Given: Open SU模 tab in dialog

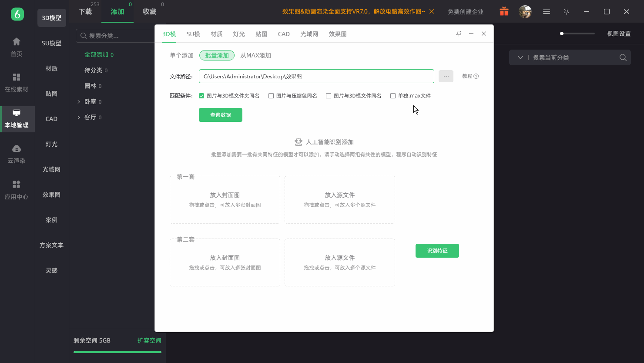Looking at the screenshot, I should tap(193, 34).
